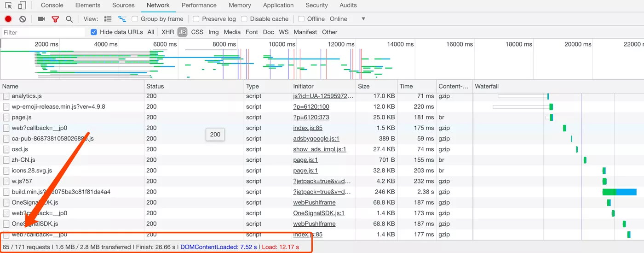Click file icon beside analytics.js

(x=6, y=96)
